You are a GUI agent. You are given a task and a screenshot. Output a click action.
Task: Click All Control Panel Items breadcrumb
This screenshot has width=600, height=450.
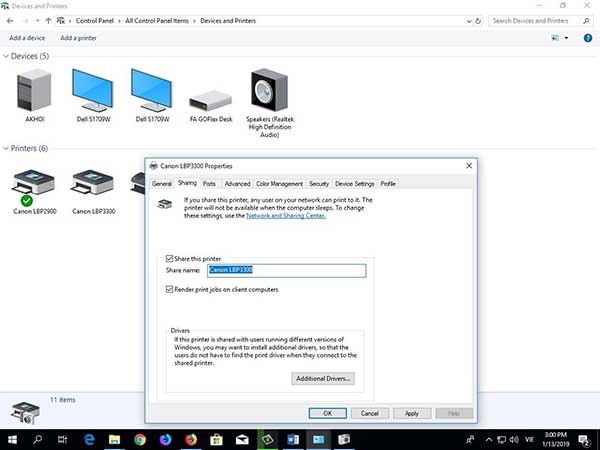point(157,21)
